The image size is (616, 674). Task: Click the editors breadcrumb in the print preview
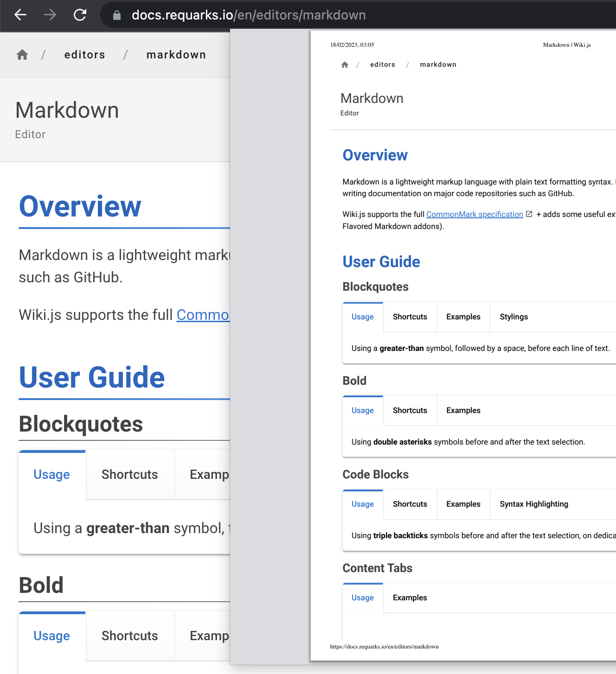click(383, 64)
